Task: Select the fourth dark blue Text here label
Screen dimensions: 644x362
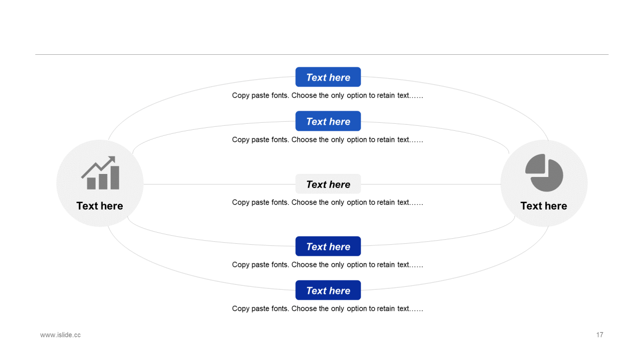Action: 328,246
